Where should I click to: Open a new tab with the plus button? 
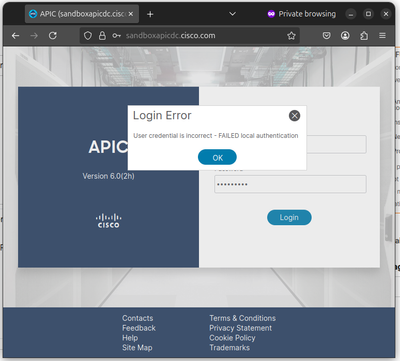tap(150, 14)
